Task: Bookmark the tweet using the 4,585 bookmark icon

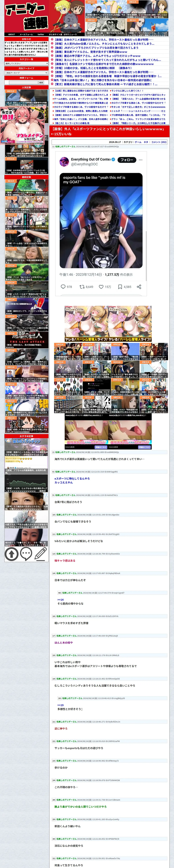Action: [x=120, y=287]
